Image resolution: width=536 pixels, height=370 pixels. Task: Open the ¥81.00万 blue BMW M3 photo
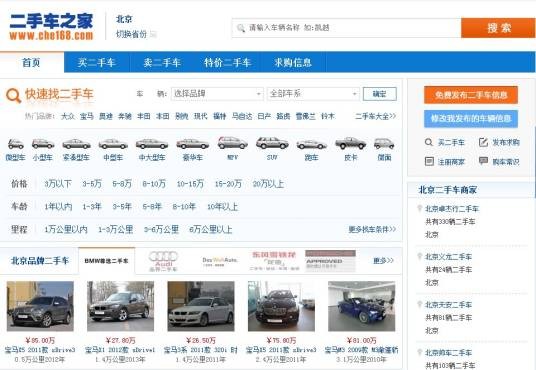coord(362,306)
